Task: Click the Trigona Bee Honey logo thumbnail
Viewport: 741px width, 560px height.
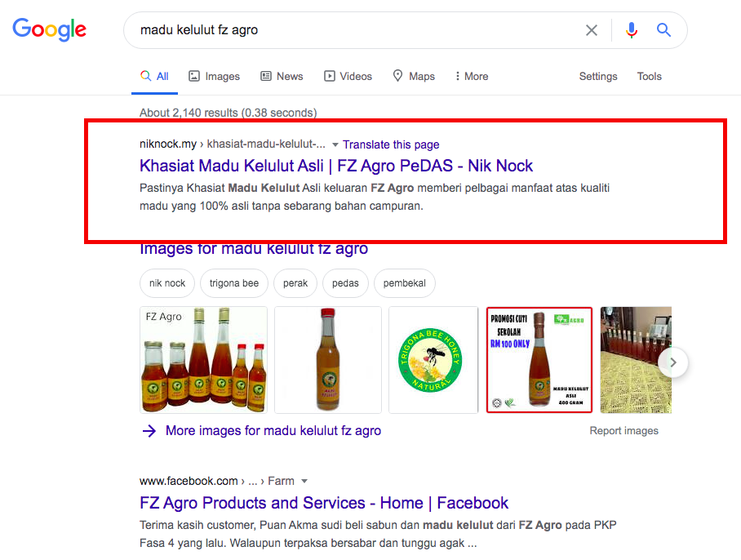Action: [433, 360]
